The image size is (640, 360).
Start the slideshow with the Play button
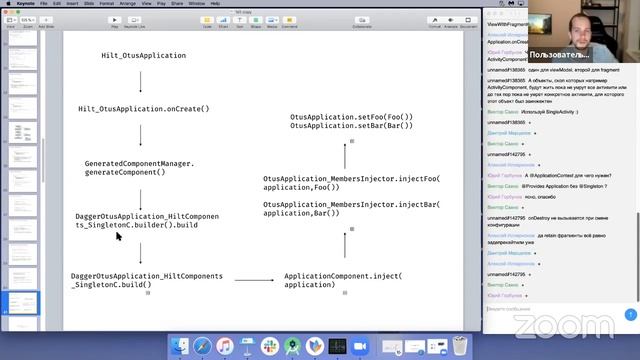pos(115,20)
